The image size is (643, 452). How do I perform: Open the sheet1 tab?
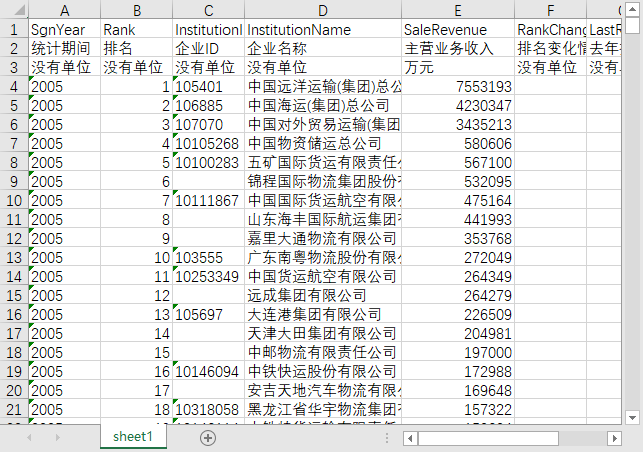[x=133, y=436]
